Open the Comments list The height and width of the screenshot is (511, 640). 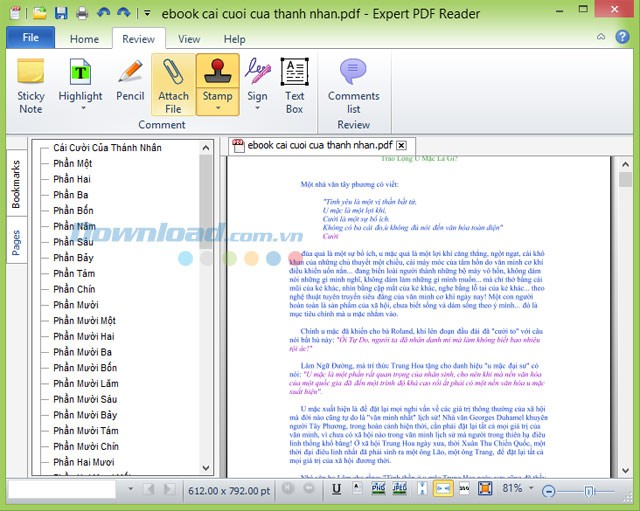coord(353,85)
